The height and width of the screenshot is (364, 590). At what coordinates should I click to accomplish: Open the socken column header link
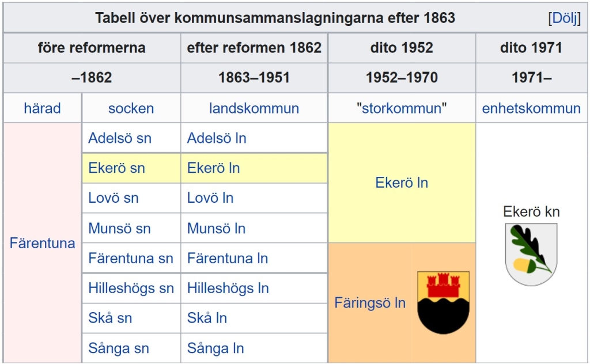point(131,108)
